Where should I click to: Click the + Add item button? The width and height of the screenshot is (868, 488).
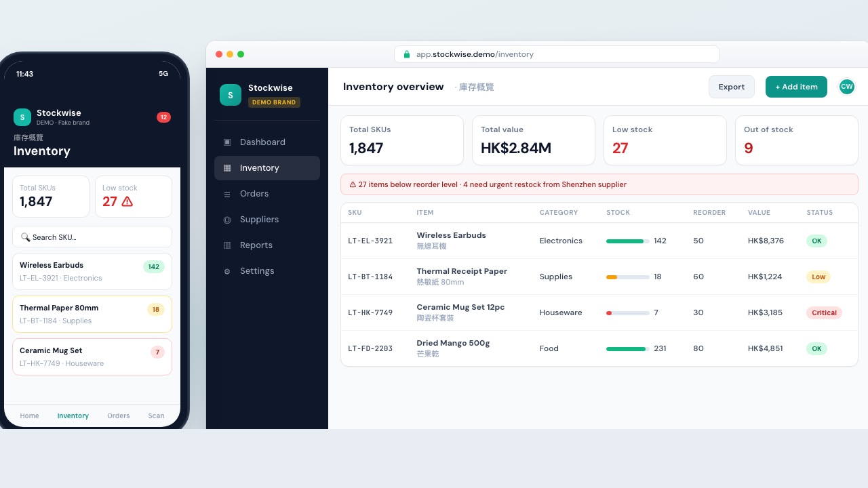point(796,87)
